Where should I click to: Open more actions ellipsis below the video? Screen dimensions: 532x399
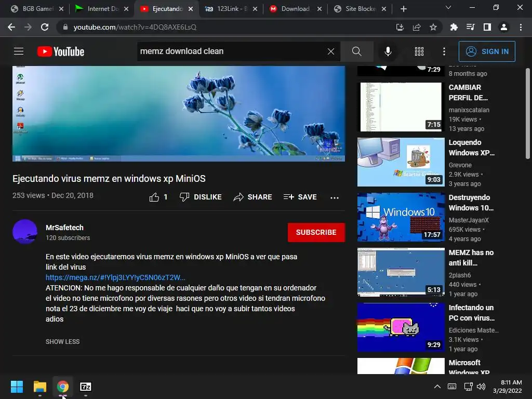pyautogui.click(x=335, y=197)
